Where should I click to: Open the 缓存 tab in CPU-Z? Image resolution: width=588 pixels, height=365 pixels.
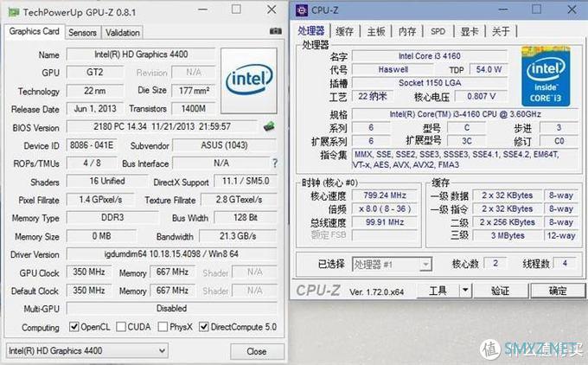coord(345,31)
